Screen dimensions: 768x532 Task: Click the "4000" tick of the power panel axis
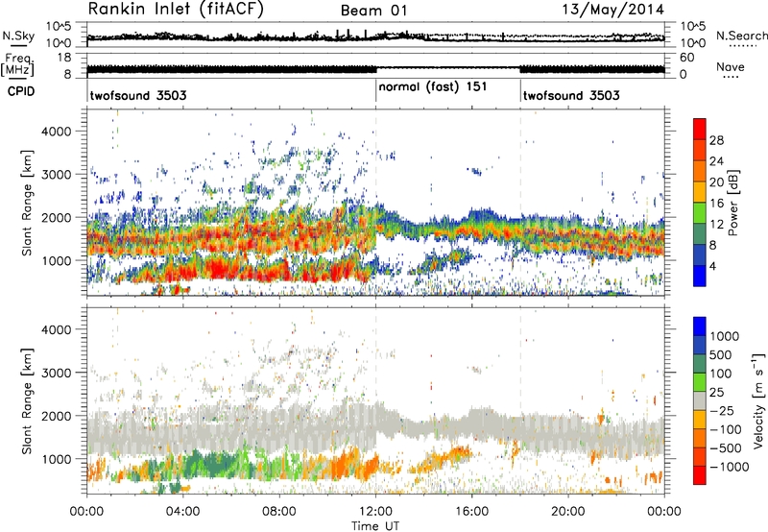[56, 132]
